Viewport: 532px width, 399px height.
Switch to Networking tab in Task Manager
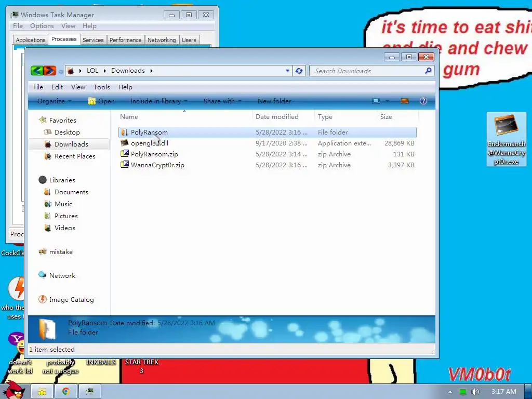click(162, 40)
